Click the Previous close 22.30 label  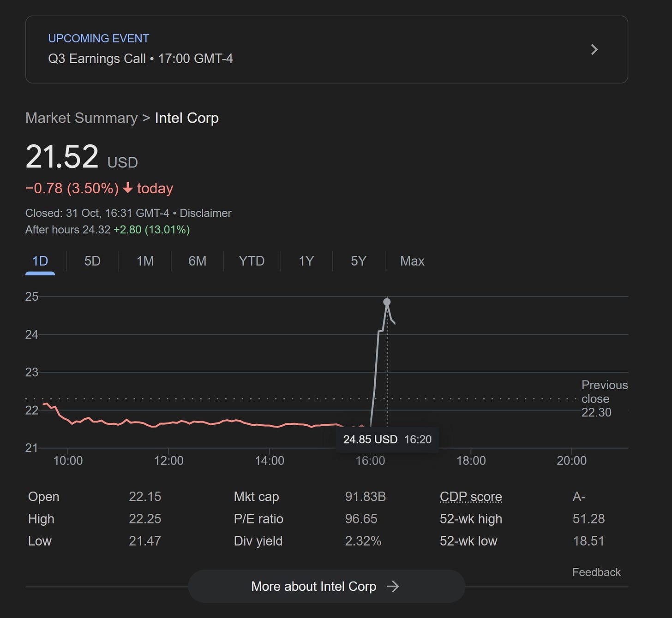coord(605,398)
